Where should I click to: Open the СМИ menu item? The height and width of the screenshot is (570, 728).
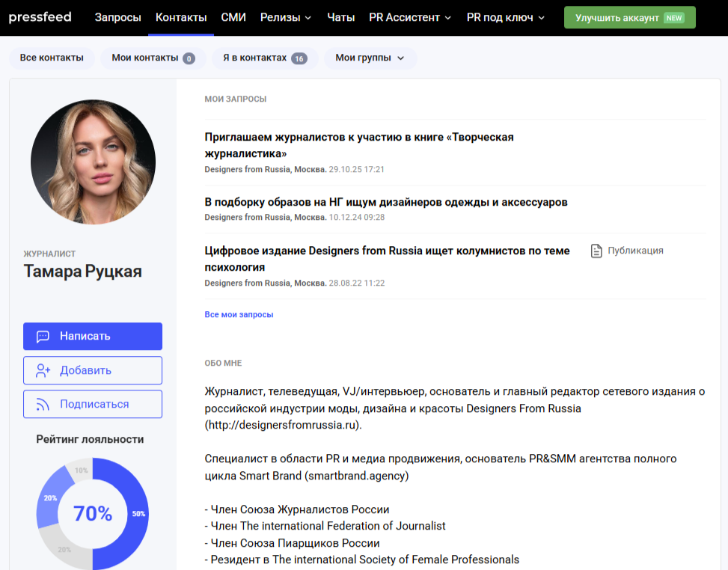[233, 16]
